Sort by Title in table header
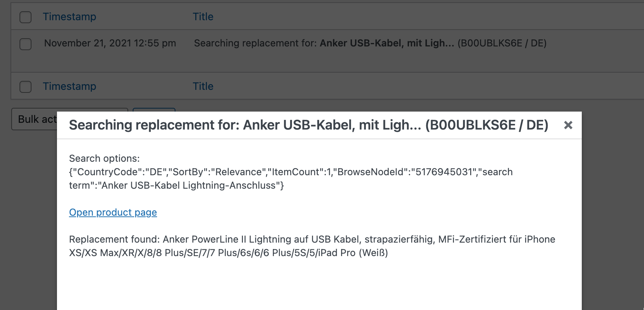 coord(203,17)
